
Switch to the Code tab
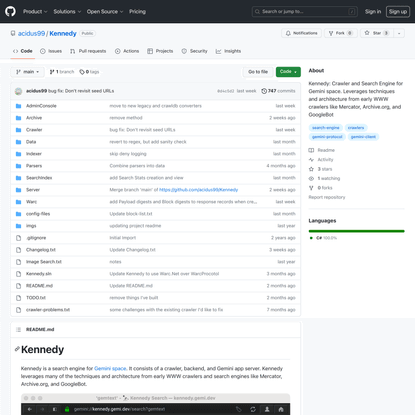[x=23, y=51]
